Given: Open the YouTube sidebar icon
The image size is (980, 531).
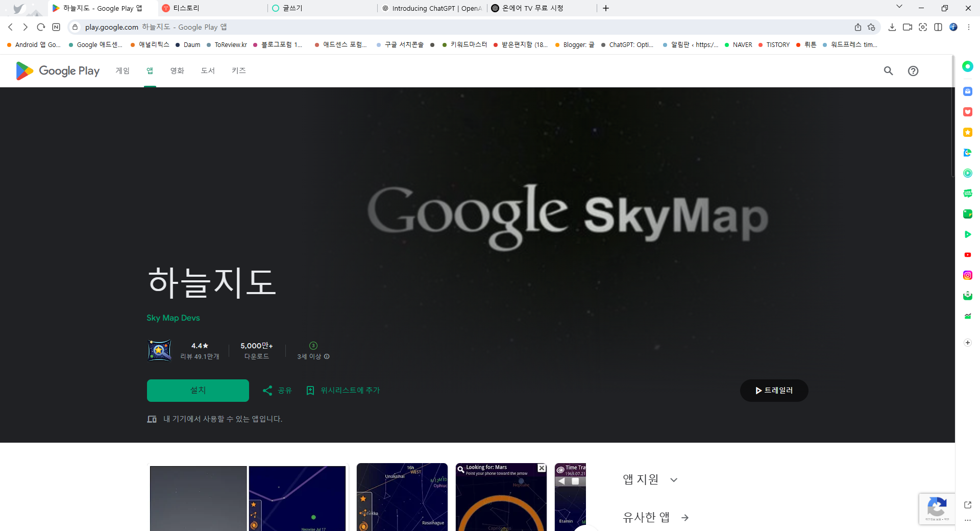Looking at the screenshot, I should pos(968,255).
